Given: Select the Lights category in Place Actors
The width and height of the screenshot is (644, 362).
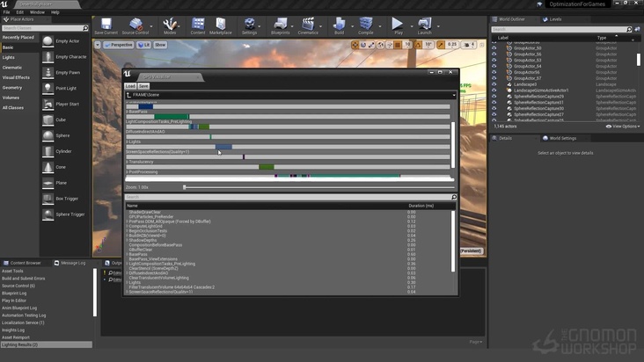Looking at the screenshot, I should click(8, 57).
